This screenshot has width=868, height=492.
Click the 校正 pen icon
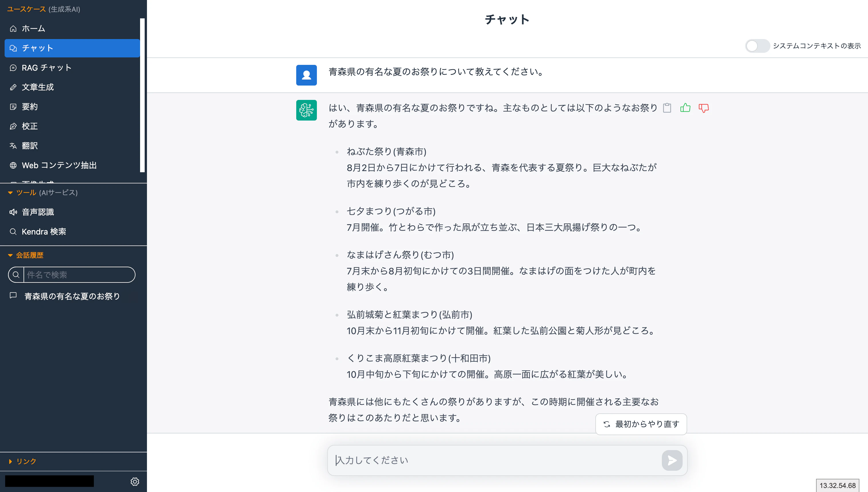pyautogui.click(x=13, y=126)
